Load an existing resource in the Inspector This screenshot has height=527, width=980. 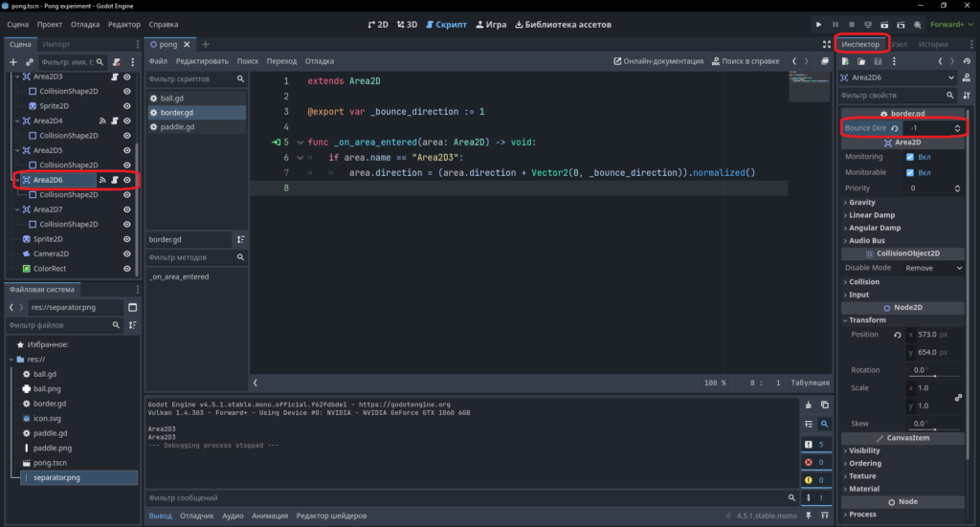(x=861, y=61)
